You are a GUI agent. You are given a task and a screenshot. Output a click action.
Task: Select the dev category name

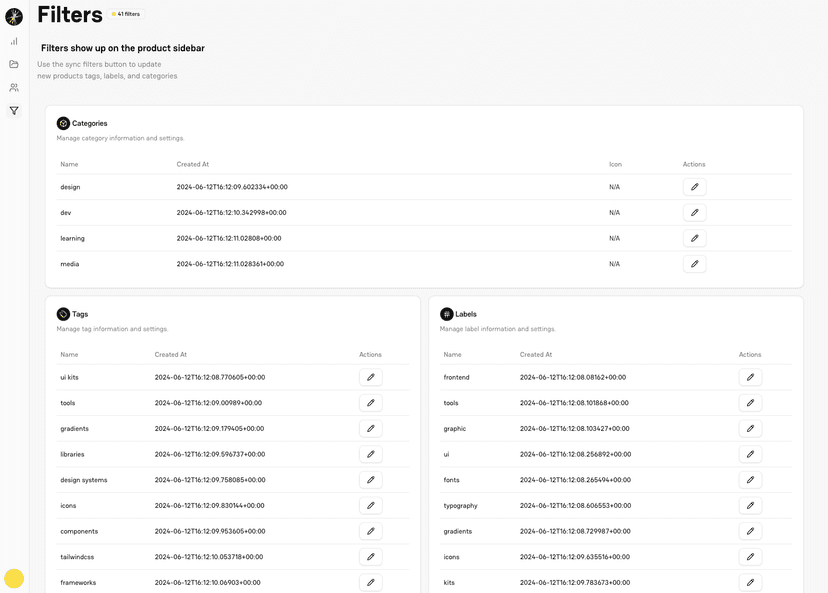[x=65, y=213]
